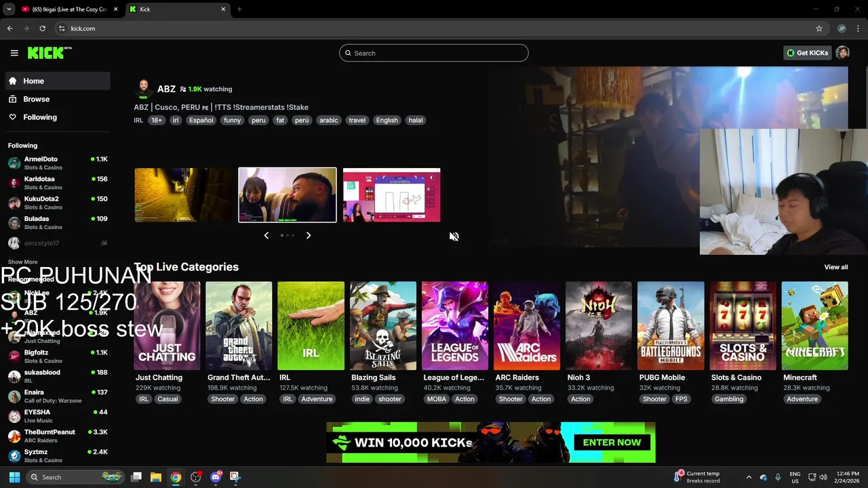The height and width of the screenshot is (488, 868).
Task: Reload the kick.com page
Action: 42,28
